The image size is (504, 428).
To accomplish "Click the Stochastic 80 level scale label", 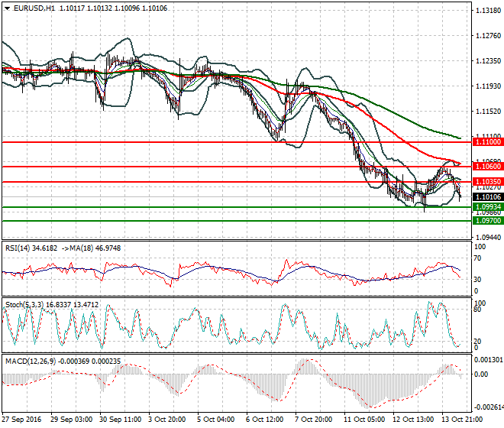I will pos(477,310).
